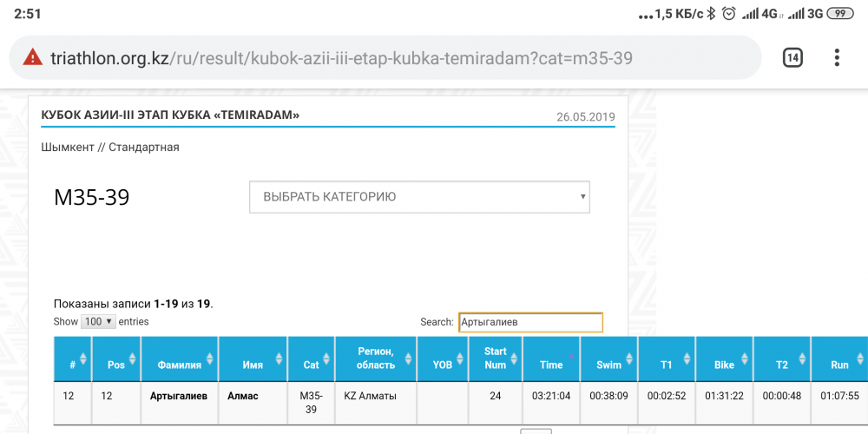This screenshot has width=868, height=434.
Task: Sort by Регион, область column header
Action: coord(375,358)
